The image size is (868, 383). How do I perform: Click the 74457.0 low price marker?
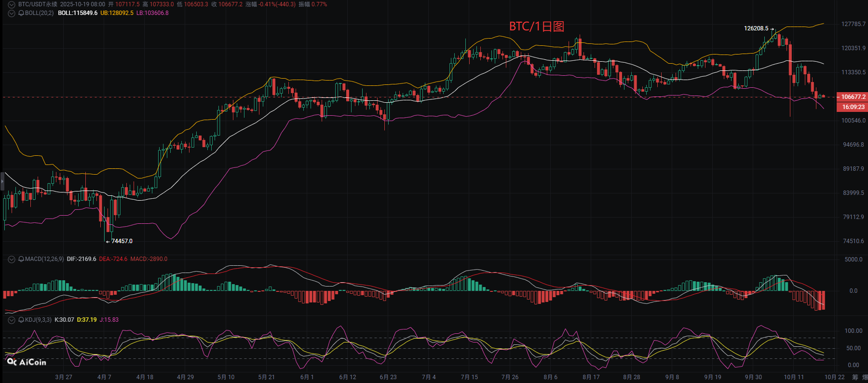click(x=122, y=241)
